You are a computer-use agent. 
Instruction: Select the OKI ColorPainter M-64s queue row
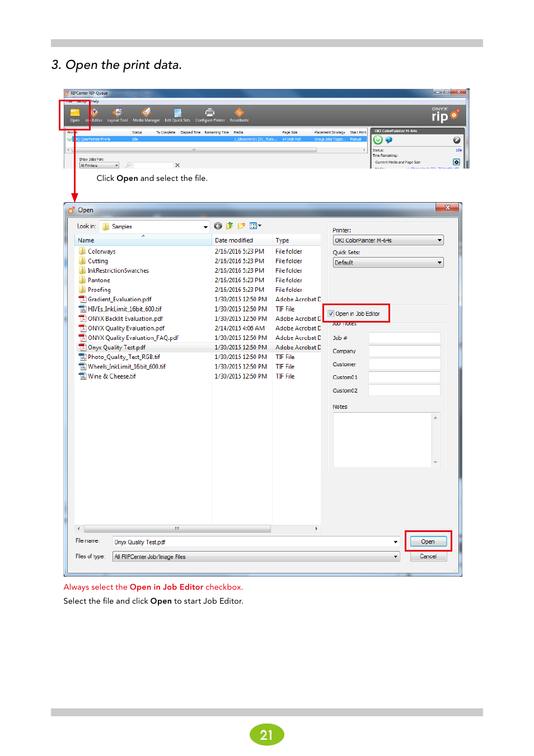click(217, 139)
